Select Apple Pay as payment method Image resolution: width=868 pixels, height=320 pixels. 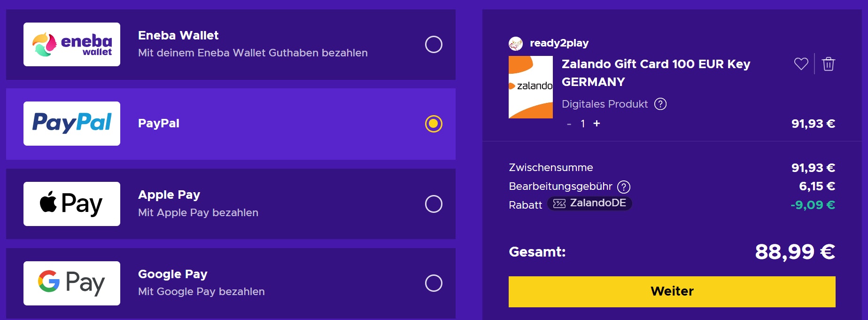coord(434,203)
